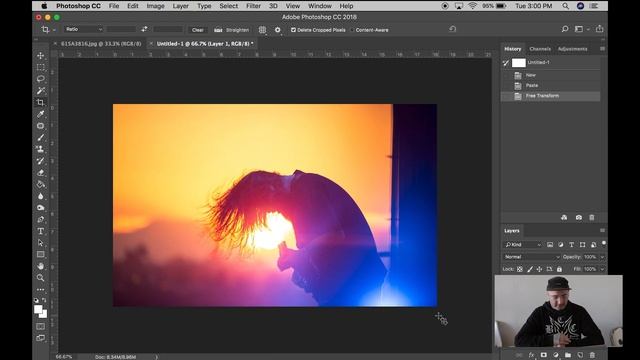The height and width of the screenshot is (360, 640).
Task: Select the Zoom tool
Action: tap(40, 278)
